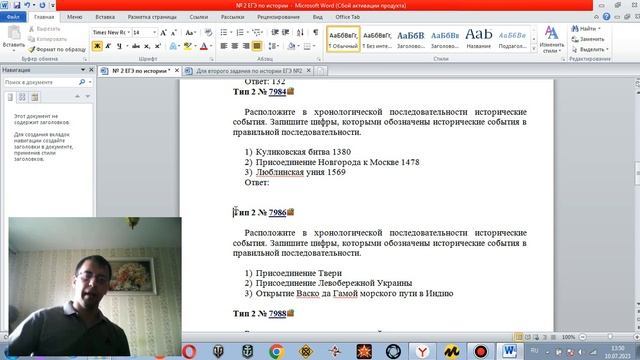Open Change Case (Aa) dropdown

click(x=190, y=32)
